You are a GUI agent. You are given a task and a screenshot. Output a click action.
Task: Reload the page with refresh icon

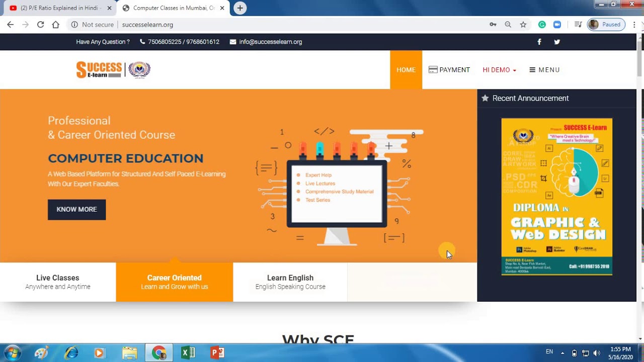click(40, 25)
